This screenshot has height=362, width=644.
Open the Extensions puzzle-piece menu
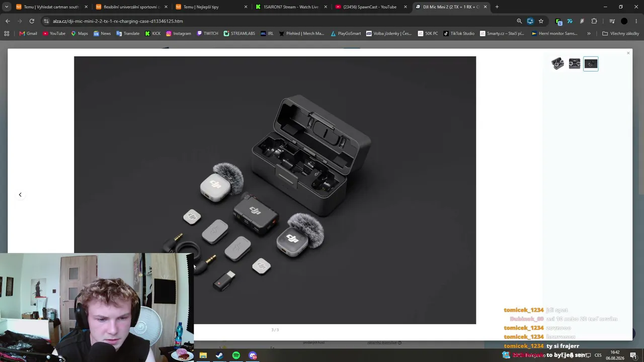tap(594, 21)
